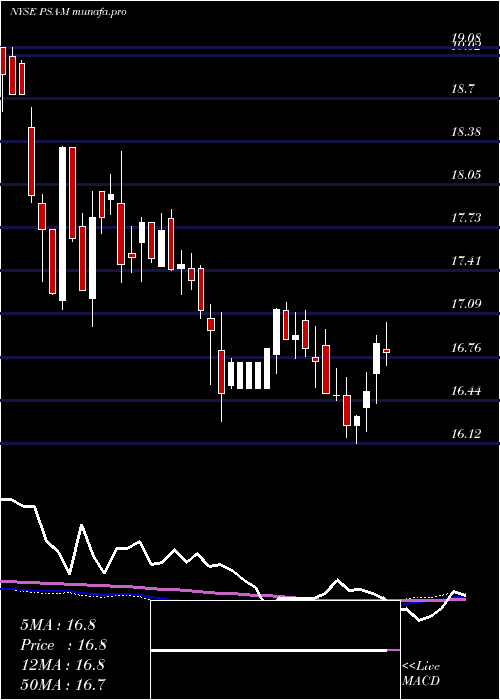This screenshot has height=700, width=500.
Task: Click the 'NYSE PSA-M munafa.pro' chart title
Action: pyautogui.click(x=68, y=12)
